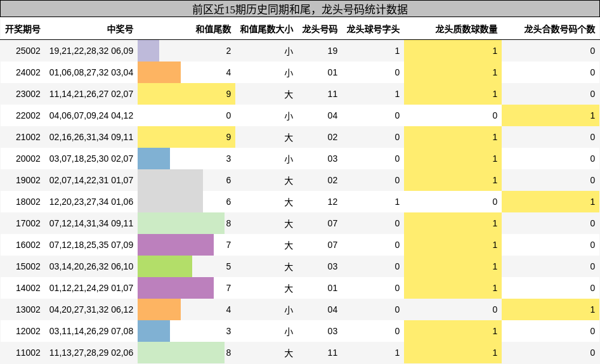Select the 龙头质数球数量 column header
The image size is (600, 364).
point(466,29)
